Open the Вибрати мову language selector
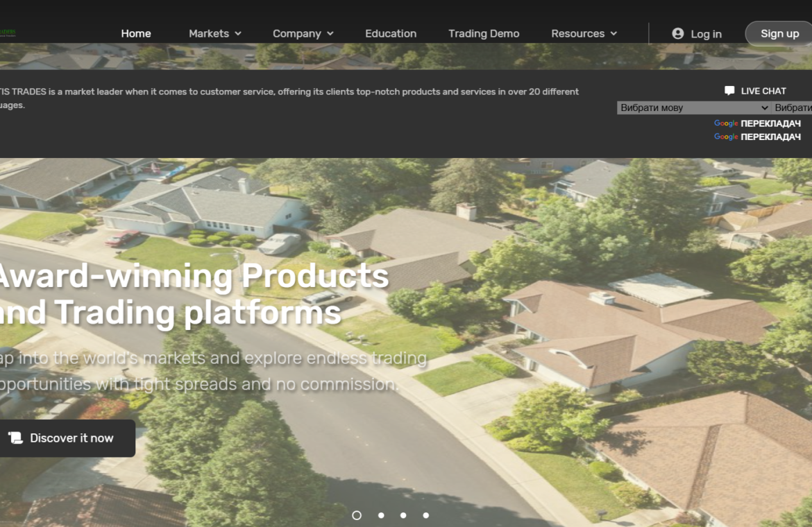 coord(693,107)
